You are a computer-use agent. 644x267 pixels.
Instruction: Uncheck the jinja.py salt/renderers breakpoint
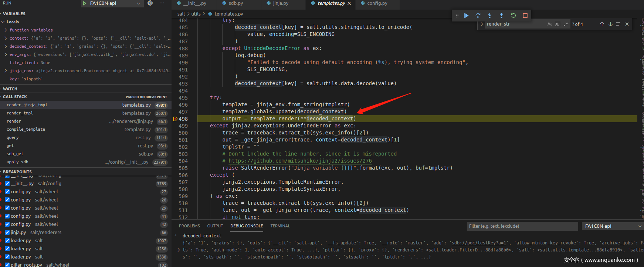pos(7,233)
